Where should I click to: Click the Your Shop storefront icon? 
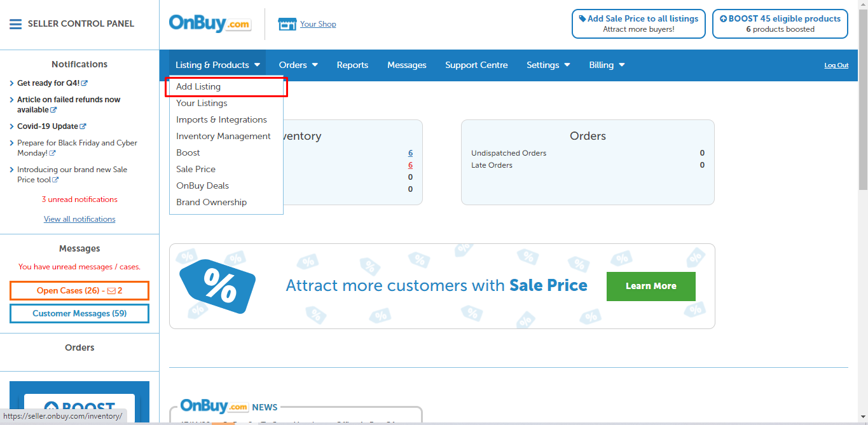pyautogui.click(x=287, y=24)
